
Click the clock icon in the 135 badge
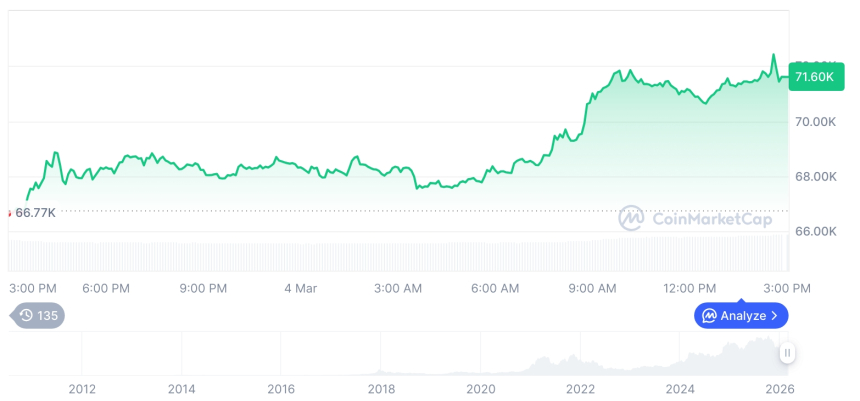pos(26,316)
